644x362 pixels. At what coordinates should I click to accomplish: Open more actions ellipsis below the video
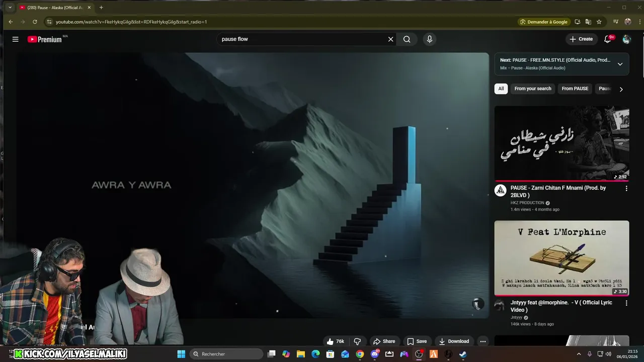[483, 341]
